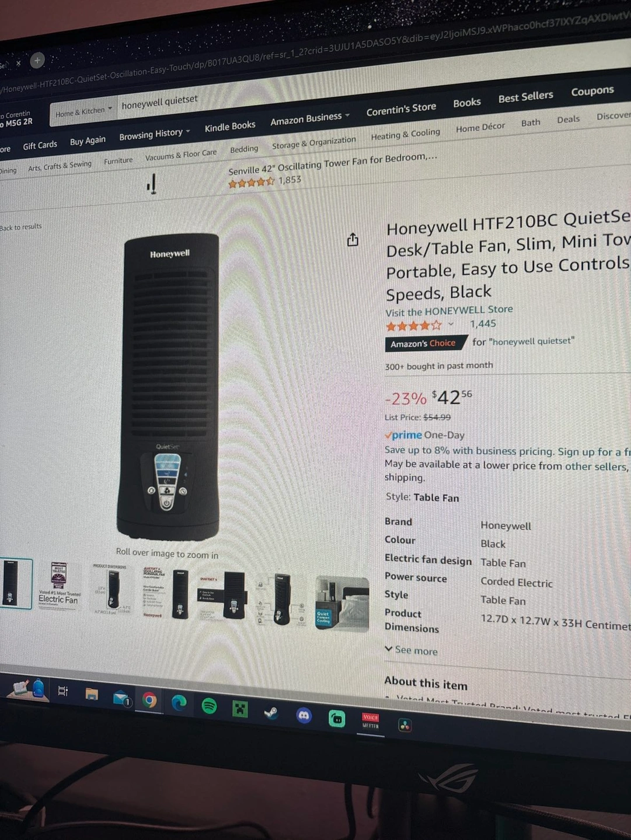Viewport: 631px width, 840px height.
Task: Open the Mail app in taskbar
Action: (x=122, y=698)
